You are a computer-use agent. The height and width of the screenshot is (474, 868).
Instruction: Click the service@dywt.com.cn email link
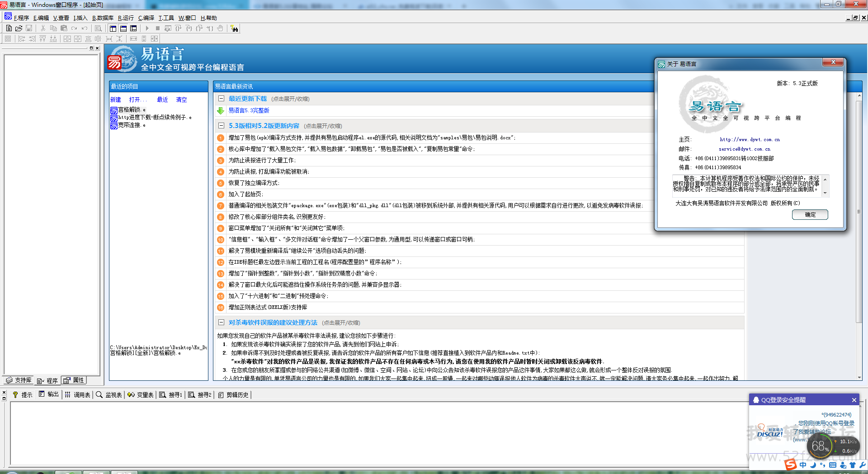[745, 149]
